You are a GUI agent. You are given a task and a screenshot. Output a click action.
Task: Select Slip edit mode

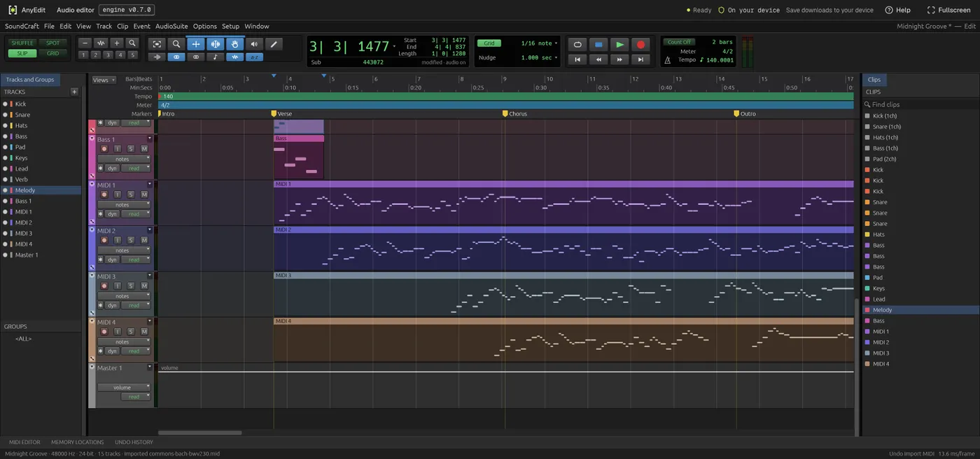(x=22, y=53)
